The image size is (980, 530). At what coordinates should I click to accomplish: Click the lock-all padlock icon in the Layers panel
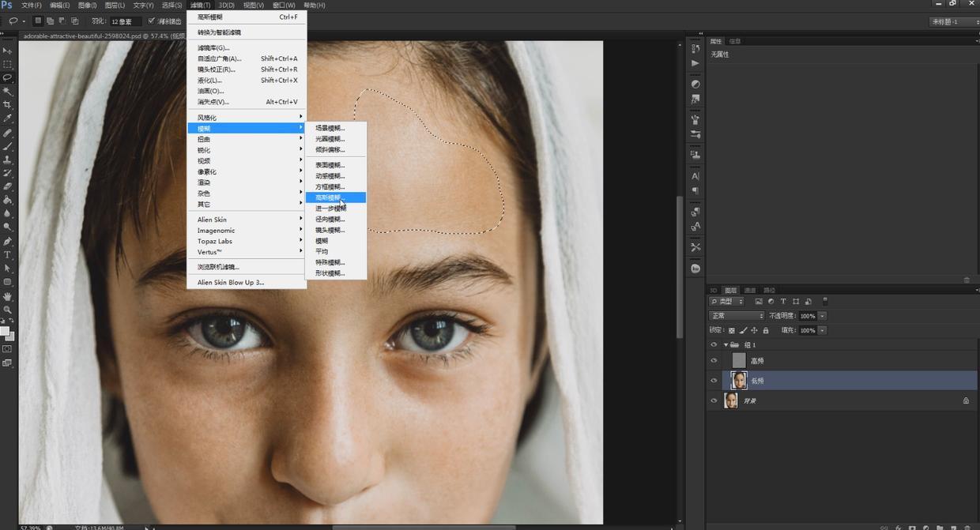[x=766, y=330]
